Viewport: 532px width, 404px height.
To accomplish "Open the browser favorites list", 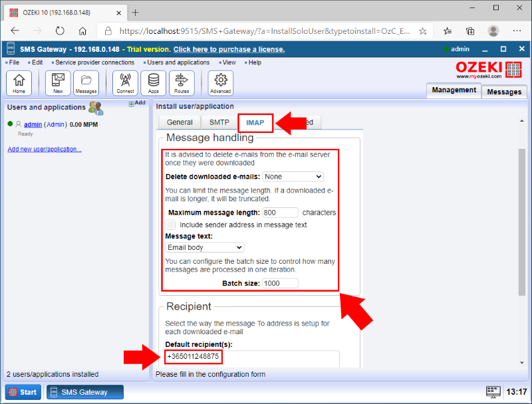I will (448, 31).
